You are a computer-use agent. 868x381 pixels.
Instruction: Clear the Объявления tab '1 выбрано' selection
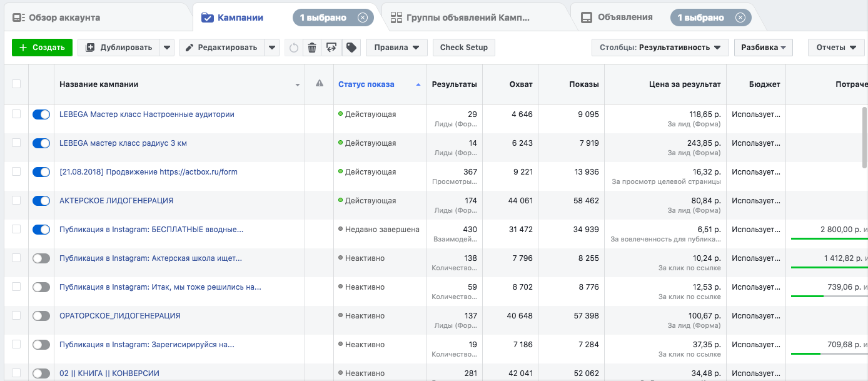pos(740,18)
